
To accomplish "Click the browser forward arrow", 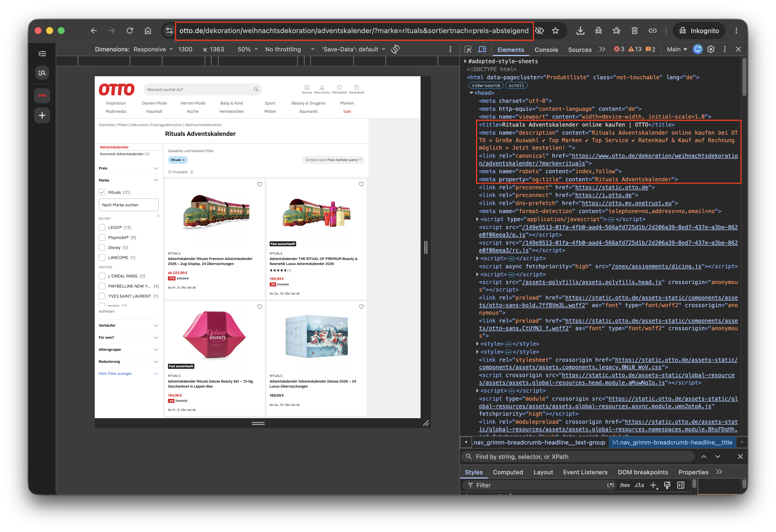I will pyautogui.click(x=112, y=31).
